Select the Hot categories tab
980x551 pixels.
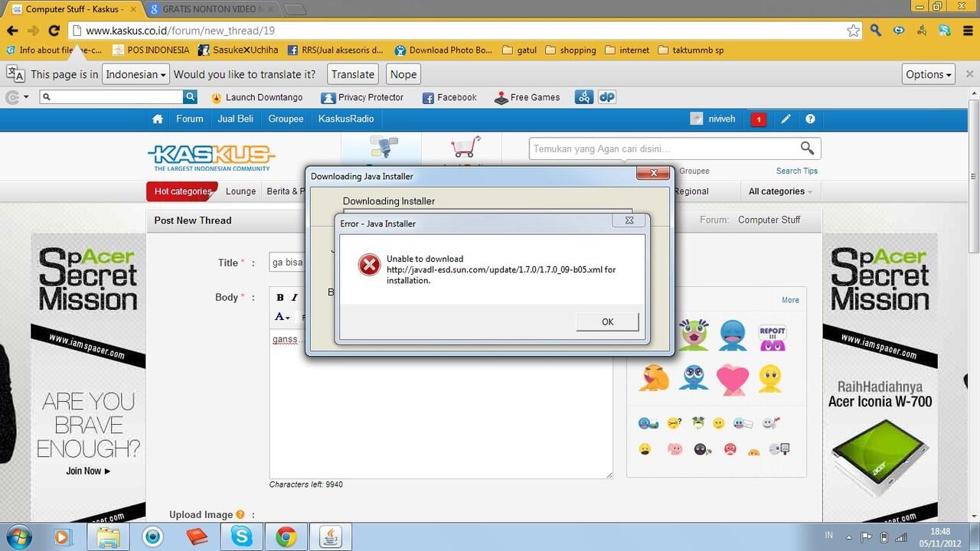point(182,191)
